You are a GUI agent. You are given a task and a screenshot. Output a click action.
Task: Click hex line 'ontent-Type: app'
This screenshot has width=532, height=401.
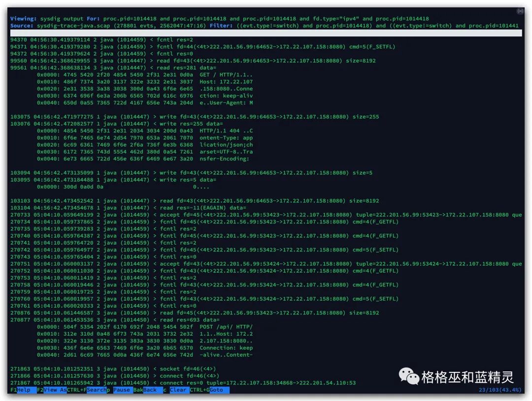pyautogui.click(x=145, y=138)
